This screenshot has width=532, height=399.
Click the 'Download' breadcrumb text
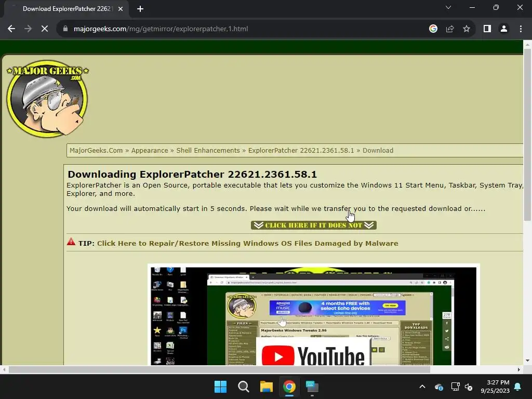coord(378,150)
